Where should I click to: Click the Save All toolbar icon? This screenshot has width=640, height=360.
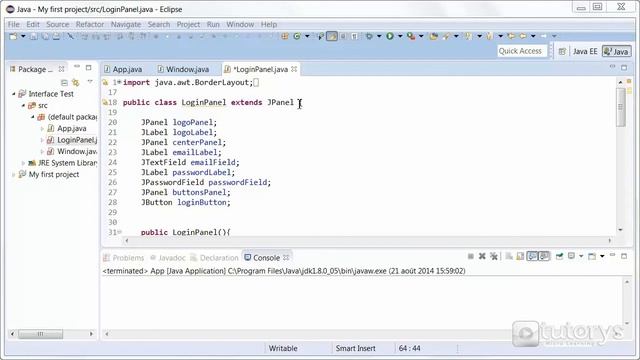tap(45, 36)
